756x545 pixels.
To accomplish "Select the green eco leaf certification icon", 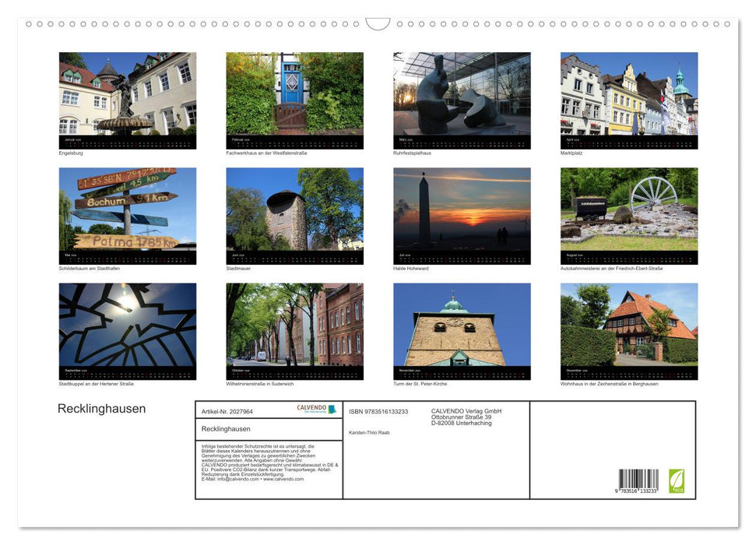I will (x=676, y=480).
